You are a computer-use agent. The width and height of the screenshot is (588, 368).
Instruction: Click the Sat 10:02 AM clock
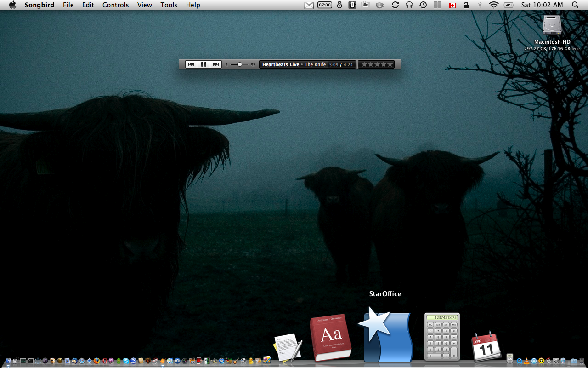[x=542, y=5]
